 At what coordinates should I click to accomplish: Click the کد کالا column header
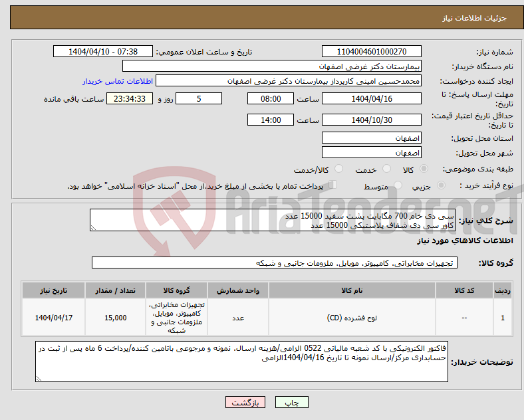click(464, 290)
